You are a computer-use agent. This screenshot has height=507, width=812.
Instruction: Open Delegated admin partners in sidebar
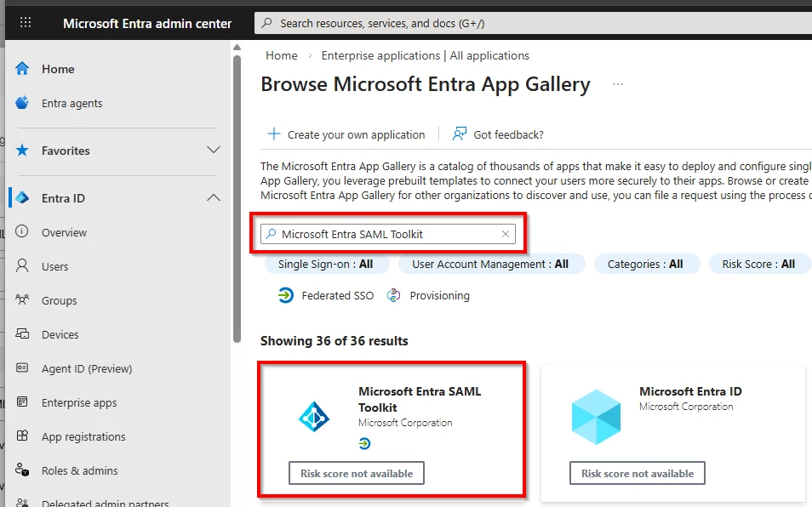[x=106, y=503]
